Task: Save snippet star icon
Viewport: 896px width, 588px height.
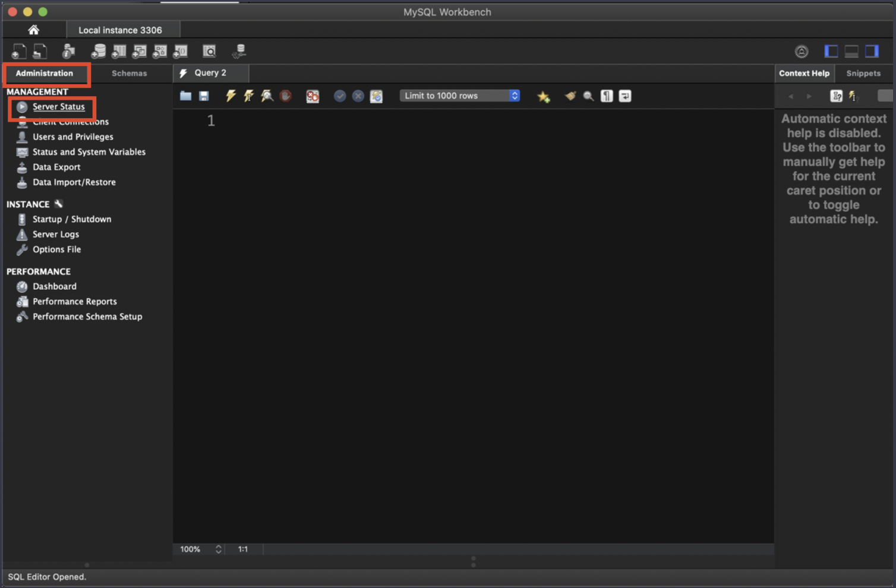Action: 543,96
